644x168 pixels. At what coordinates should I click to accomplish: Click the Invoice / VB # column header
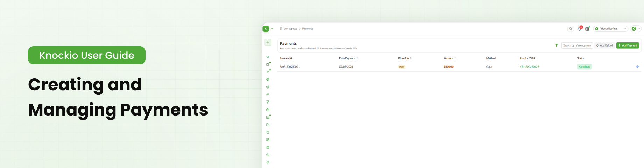(528, 58)
